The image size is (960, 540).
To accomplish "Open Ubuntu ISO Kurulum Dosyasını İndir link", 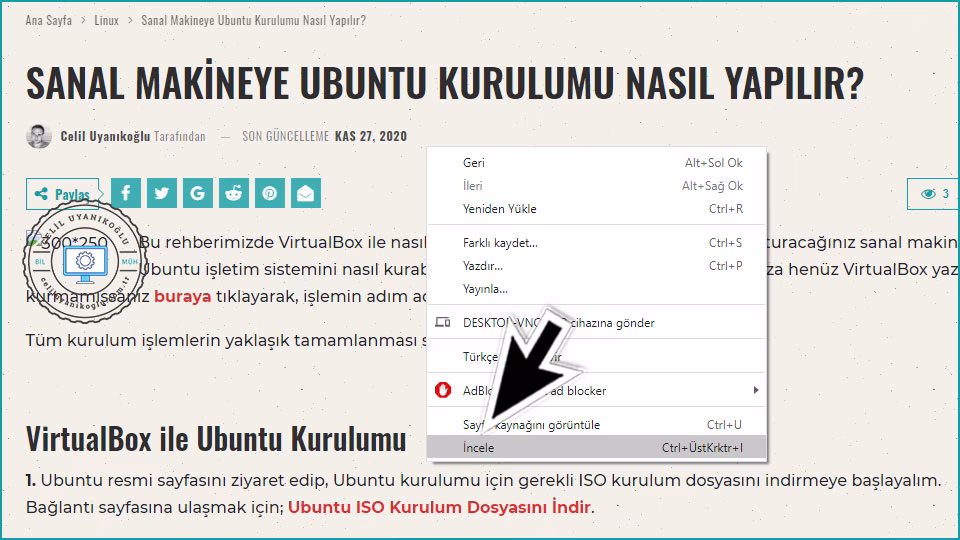I will click(439, 508).
